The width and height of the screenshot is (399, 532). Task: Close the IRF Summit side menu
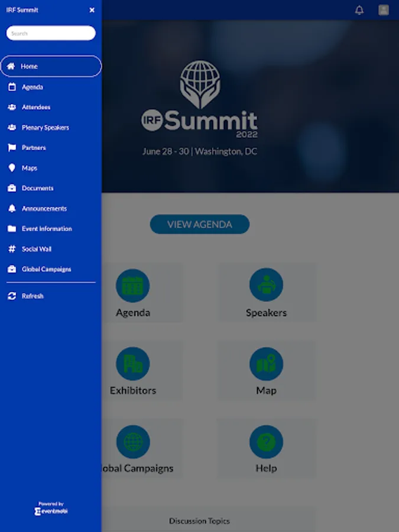(x=92, y=10)
